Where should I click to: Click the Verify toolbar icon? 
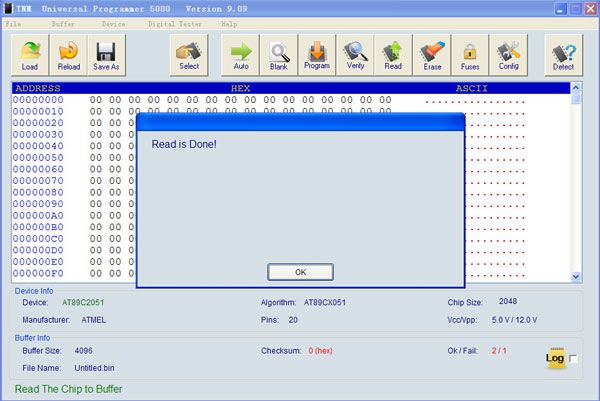click(355, 54)
